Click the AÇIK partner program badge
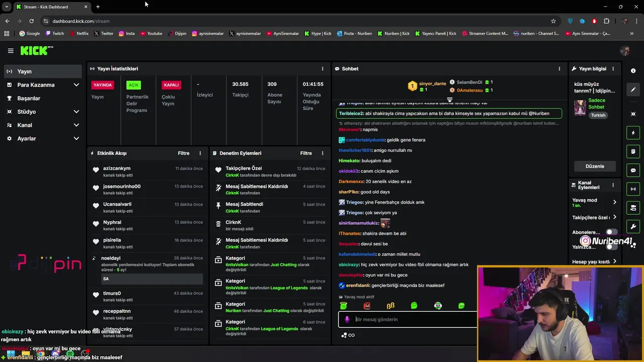This screenshot has height=362, width=644. pos(133,85)
